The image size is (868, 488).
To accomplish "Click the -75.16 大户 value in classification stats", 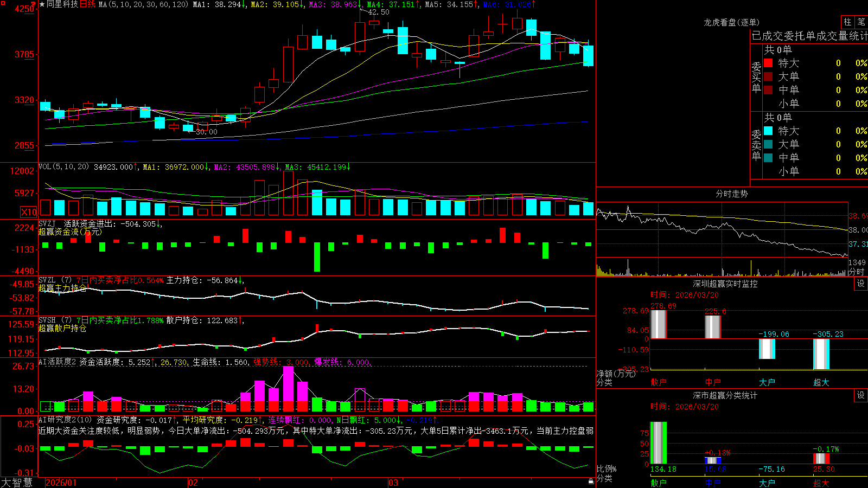I will 771,469.
